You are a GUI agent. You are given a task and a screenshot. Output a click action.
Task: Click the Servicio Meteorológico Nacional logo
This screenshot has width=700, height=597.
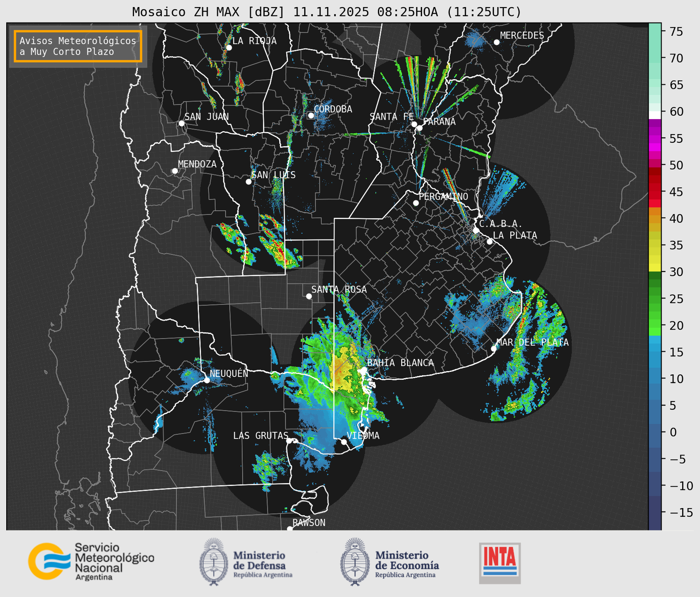[x=91, y=561]
